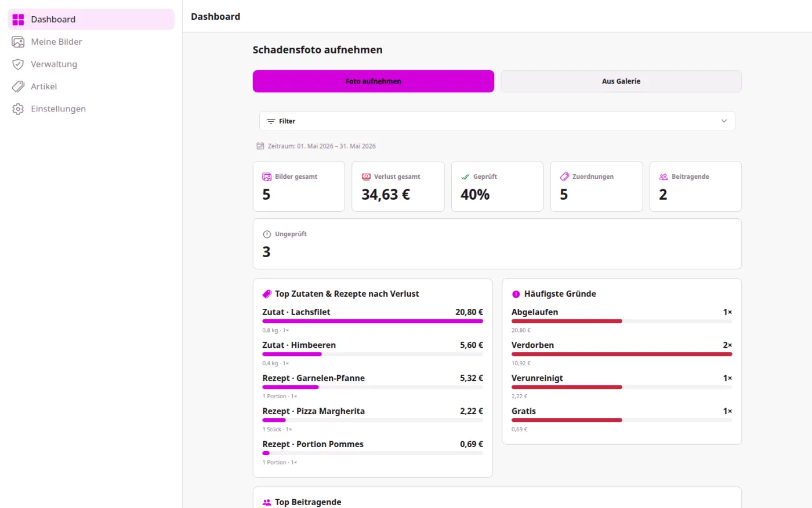Expand the Filter dropdown chevron

(724, 121)
